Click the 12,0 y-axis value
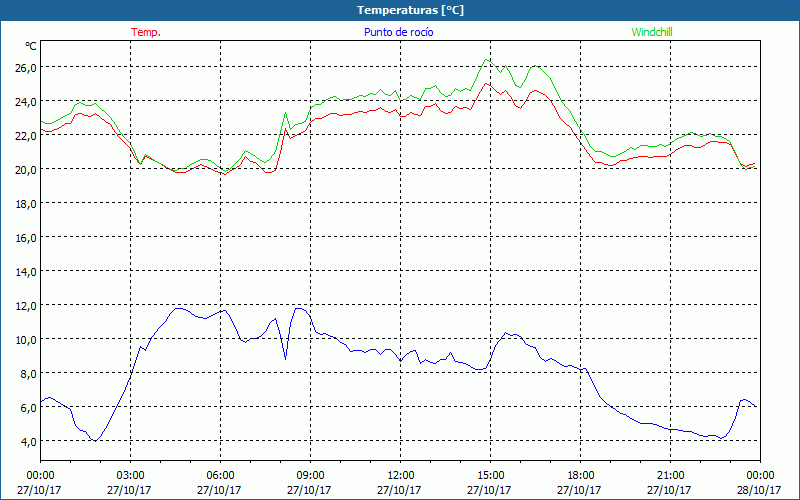 pyautogui.click(x=26, y=306)
